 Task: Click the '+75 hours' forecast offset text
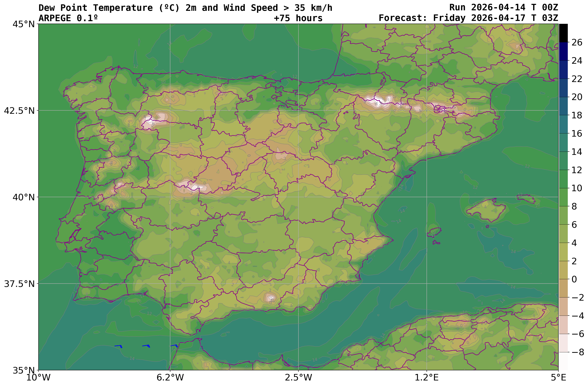[x=298, y=18]
